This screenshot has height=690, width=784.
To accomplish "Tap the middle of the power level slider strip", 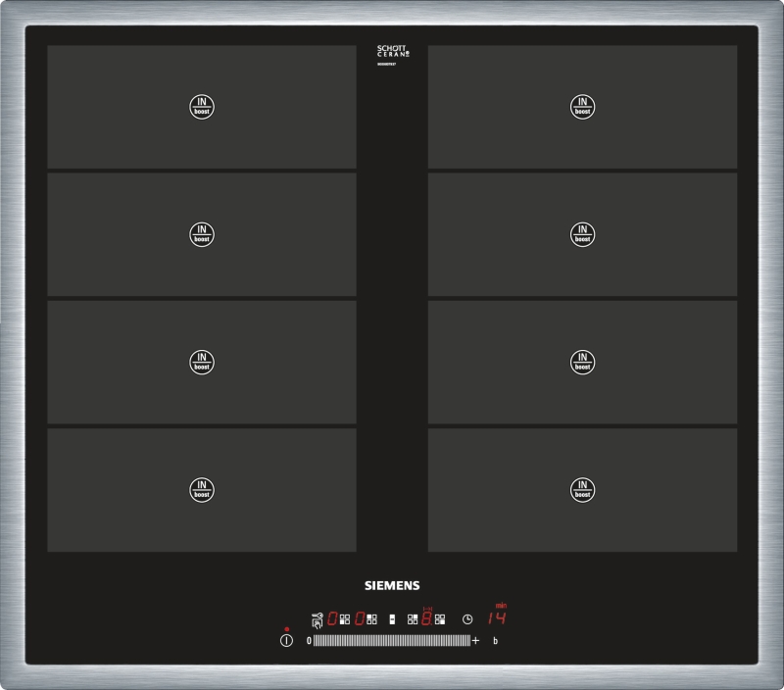I will pos(392,640).
